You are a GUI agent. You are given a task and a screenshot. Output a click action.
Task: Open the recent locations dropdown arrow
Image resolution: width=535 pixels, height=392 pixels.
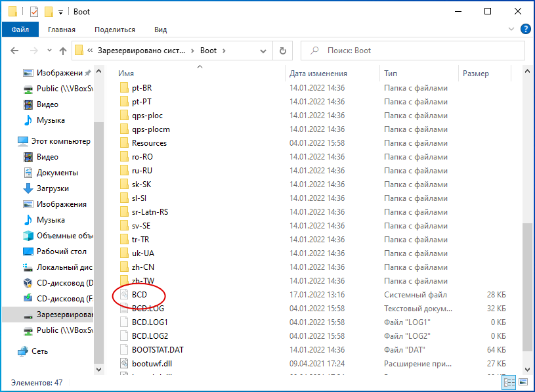[x=49, y=51]
